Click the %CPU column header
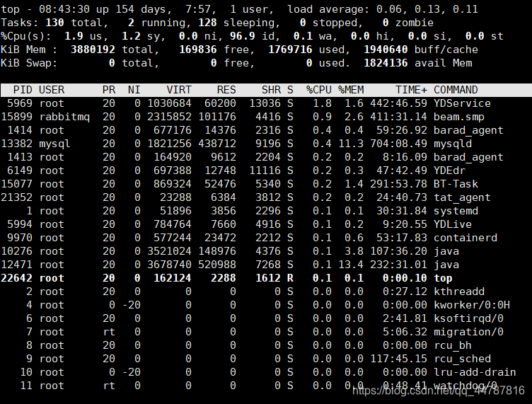 319,90
